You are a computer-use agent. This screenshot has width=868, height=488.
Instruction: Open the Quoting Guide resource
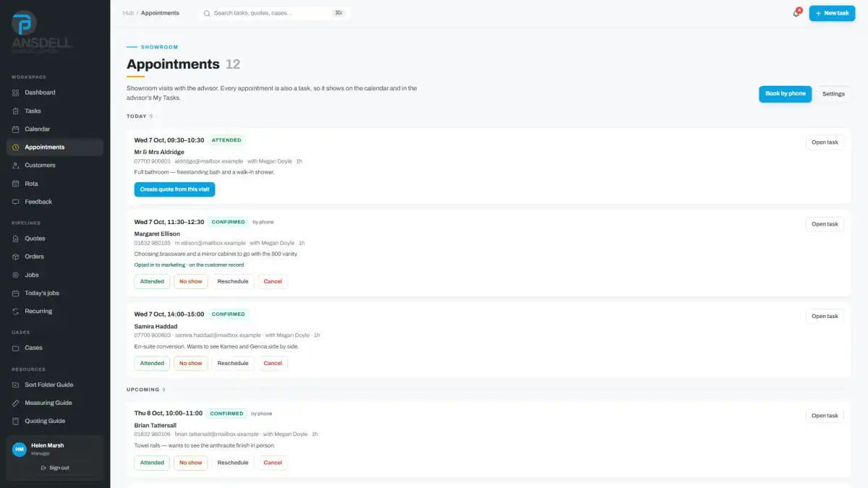[x=55, y=421]
